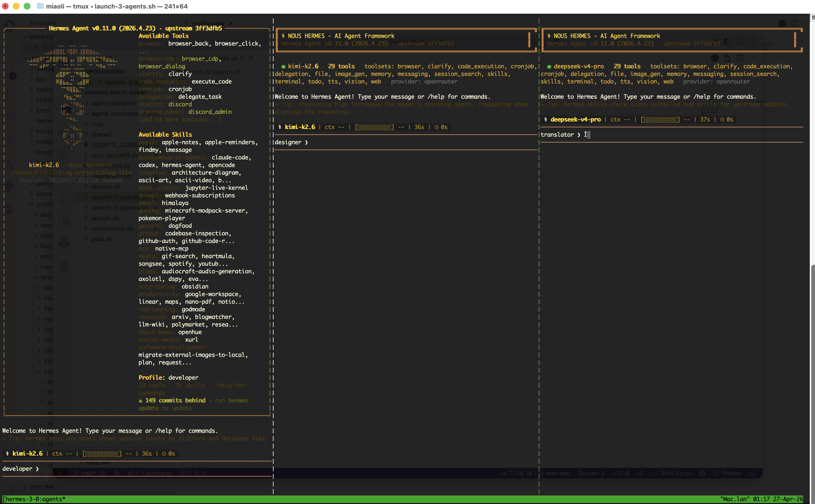Click the folder proxy icon in the terminal title bar
The height and width of the screenshot is (504, 815).
pos(40,6)
